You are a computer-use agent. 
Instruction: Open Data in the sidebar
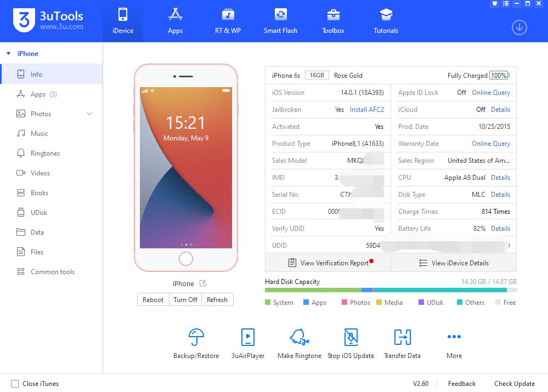coord(52,232)
